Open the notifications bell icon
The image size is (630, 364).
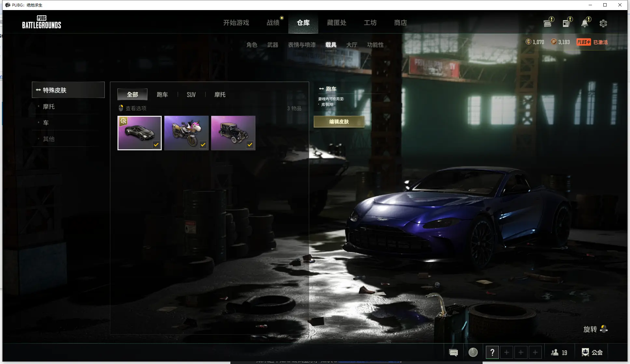click(x=585, y=23)
